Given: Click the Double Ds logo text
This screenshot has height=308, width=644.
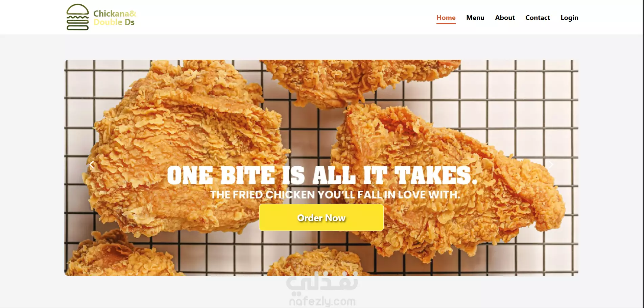Looking at the screenshot, I should coord(114,22).
